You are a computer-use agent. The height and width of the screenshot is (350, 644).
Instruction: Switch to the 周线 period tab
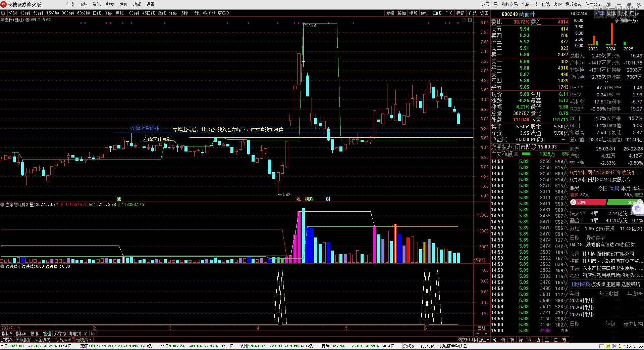[x=108, y=13]
